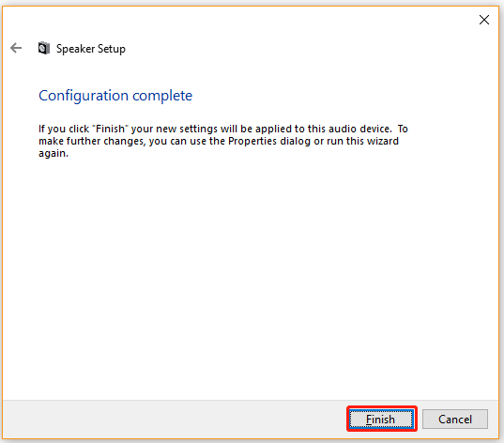The width and height of the screenshot is (504, 443).
Task: Click the word "dialog" in the description
Action: tap(295, 141)
